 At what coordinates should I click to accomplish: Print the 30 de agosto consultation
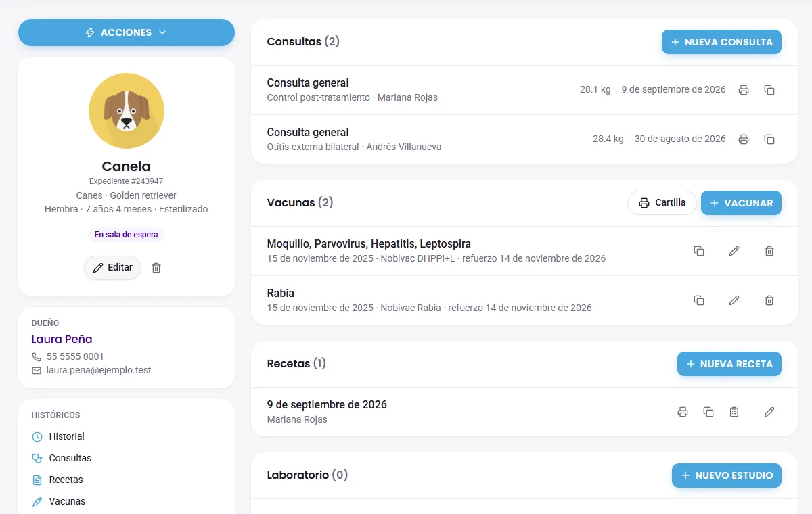pyautogui.click(x=744, y=139)
